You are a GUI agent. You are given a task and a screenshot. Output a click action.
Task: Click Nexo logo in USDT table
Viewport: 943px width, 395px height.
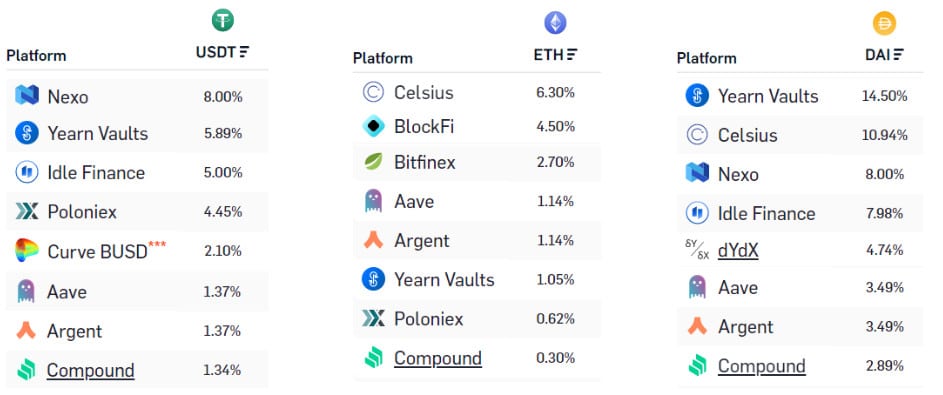pos(27,95)
